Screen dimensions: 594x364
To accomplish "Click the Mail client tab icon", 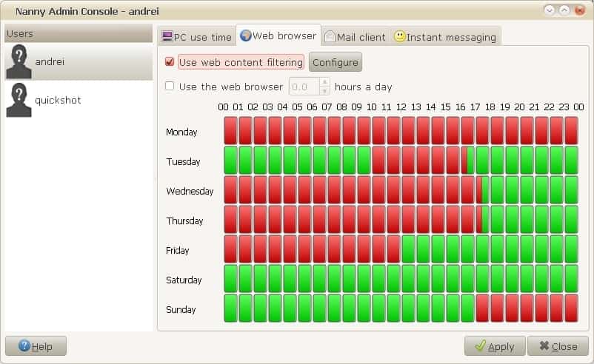I will [330, 36].
